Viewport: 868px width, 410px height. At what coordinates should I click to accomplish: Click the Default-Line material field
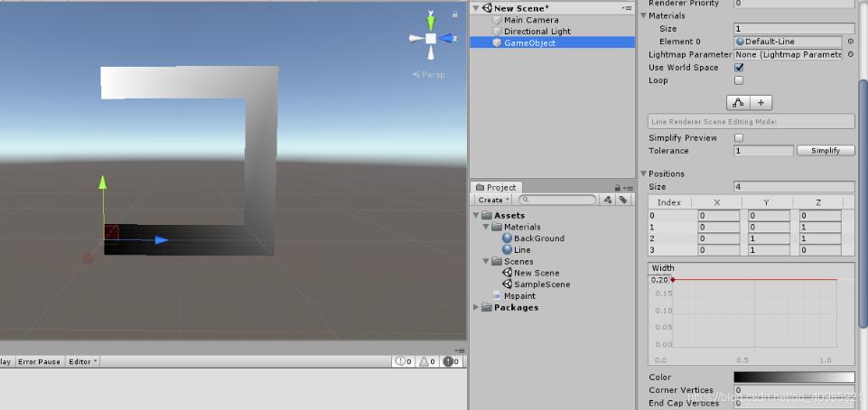pyautogui.click(x=789, y=42)
